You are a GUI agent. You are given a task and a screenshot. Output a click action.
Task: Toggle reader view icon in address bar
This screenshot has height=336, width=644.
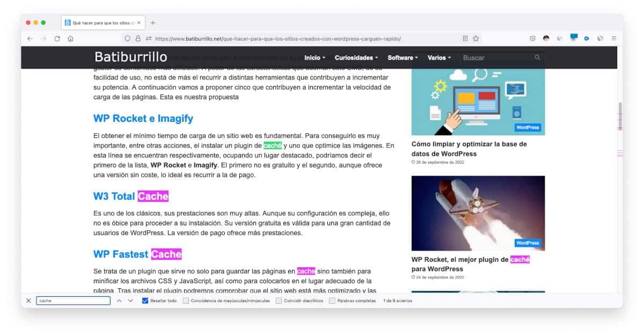(465, 39)
